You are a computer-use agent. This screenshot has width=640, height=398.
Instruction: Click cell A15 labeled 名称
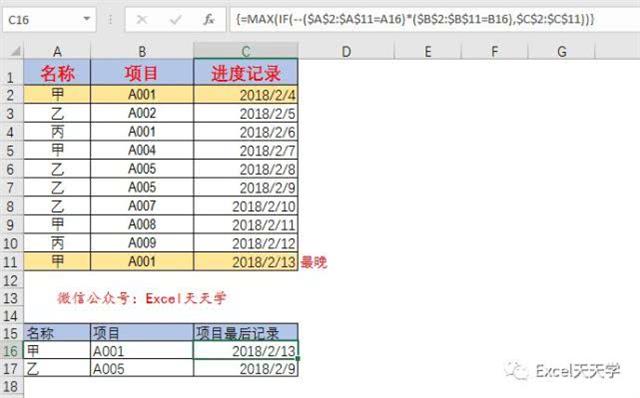pyautogui.click(x=57, y=333)
